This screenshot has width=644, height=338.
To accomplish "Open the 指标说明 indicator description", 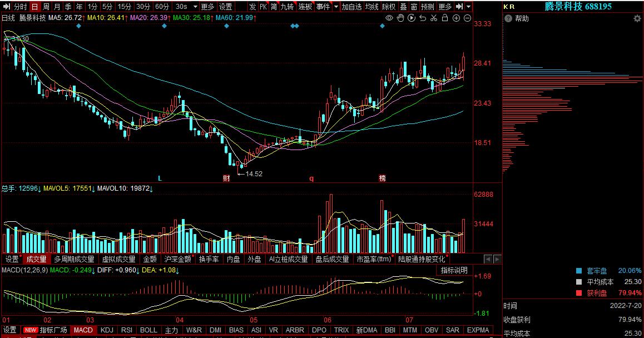I will [x=454, y=270].
